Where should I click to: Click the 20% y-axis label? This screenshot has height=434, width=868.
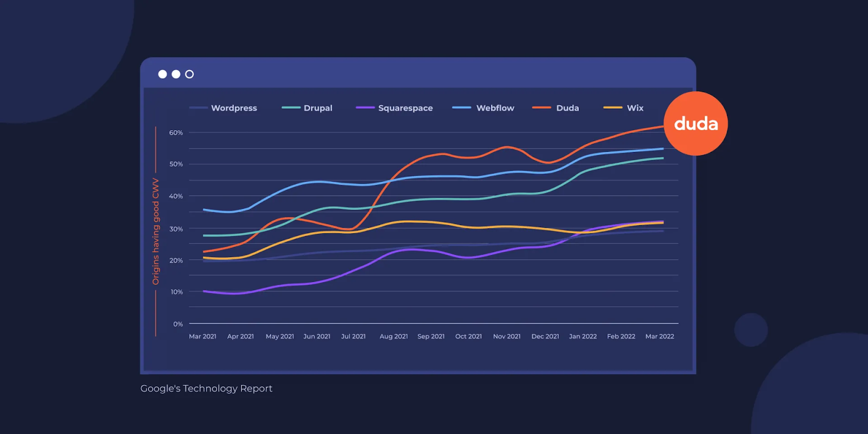click(x=176, y=260)
